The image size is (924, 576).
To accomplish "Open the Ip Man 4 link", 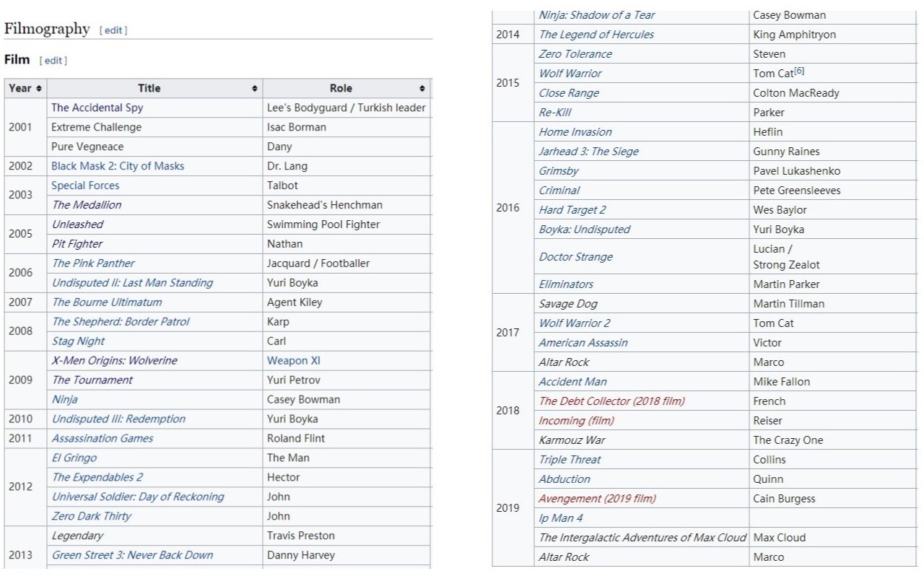I will pos(560,518).
